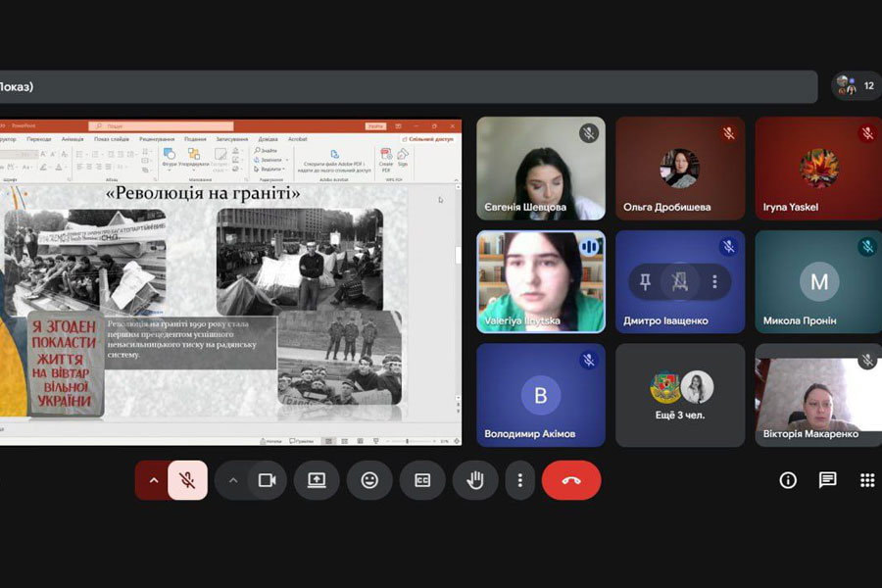Open meeting details info icon
Screen dimensions: 882x588
click(x=788, y=480)
